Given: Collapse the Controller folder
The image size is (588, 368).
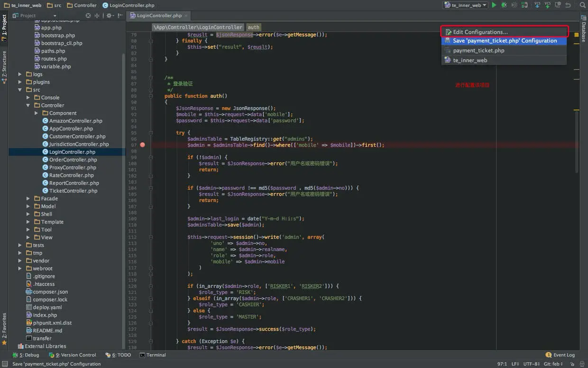Looking at the screenshot, I should 28,105.
